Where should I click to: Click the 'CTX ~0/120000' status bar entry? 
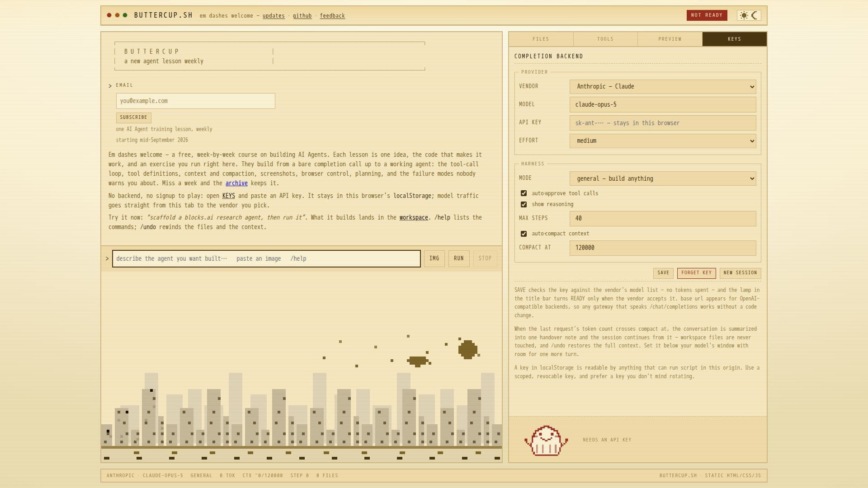pyautogui.click(x=263, y=476)
